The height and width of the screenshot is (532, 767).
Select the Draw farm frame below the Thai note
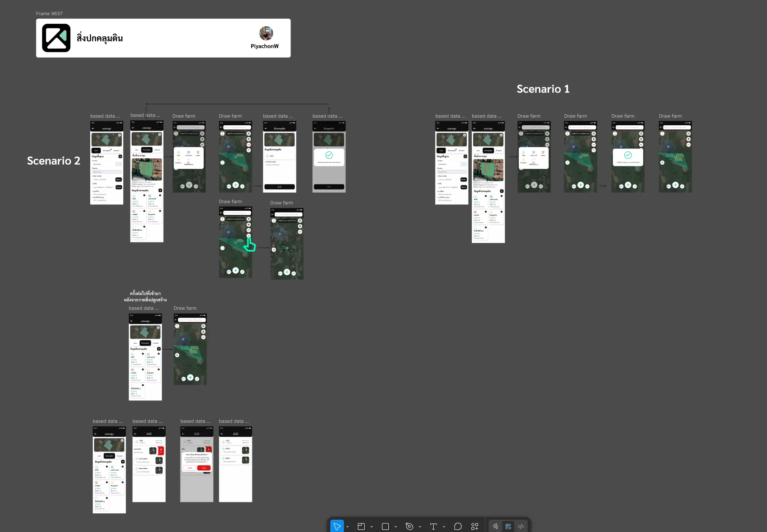190,349
